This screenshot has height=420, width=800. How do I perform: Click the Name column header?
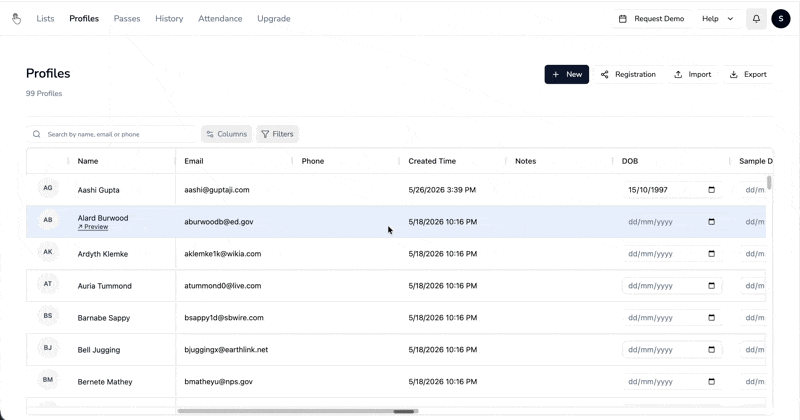pos(88,161)
